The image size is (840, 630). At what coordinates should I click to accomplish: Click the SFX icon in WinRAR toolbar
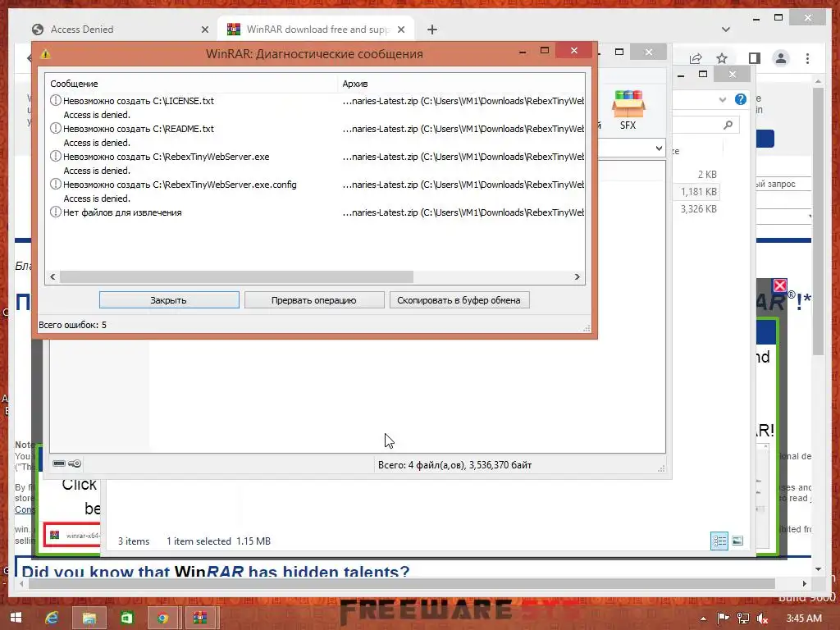[x=628, y=110]
